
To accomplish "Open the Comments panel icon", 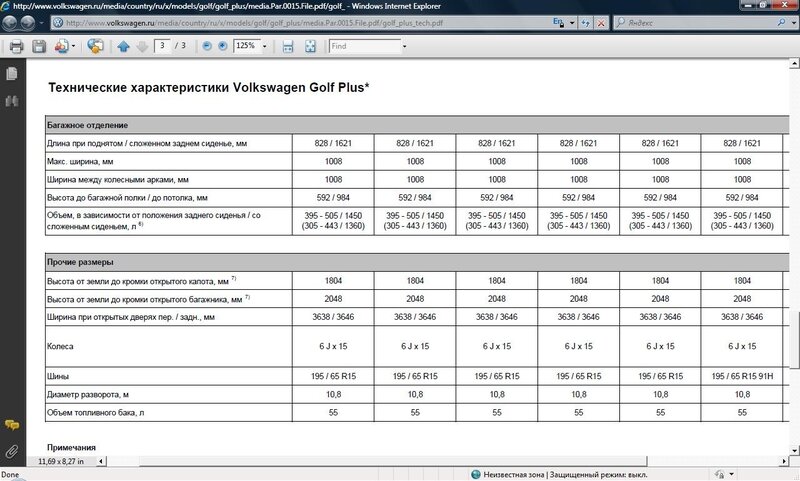I will pos(12,425).
